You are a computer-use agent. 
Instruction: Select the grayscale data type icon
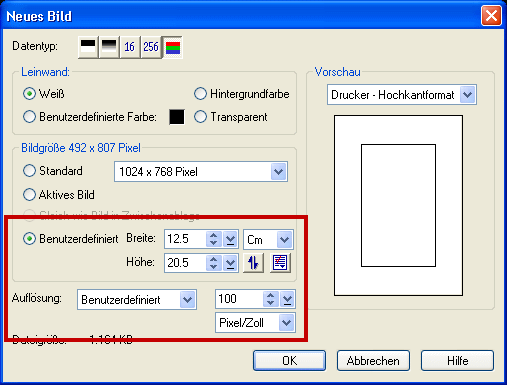(x=109, y=47)
